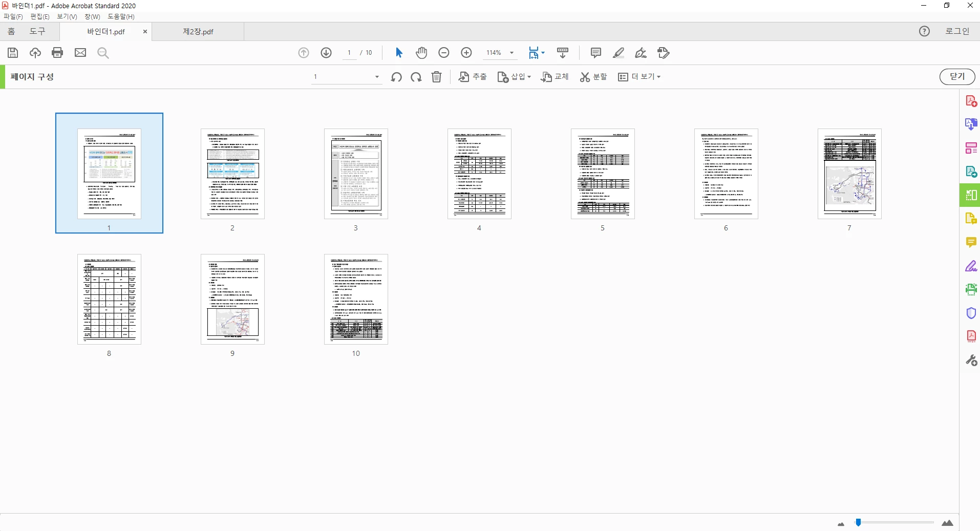
Task: Upload file to cloud icon
Action: [x=35, y=53]
